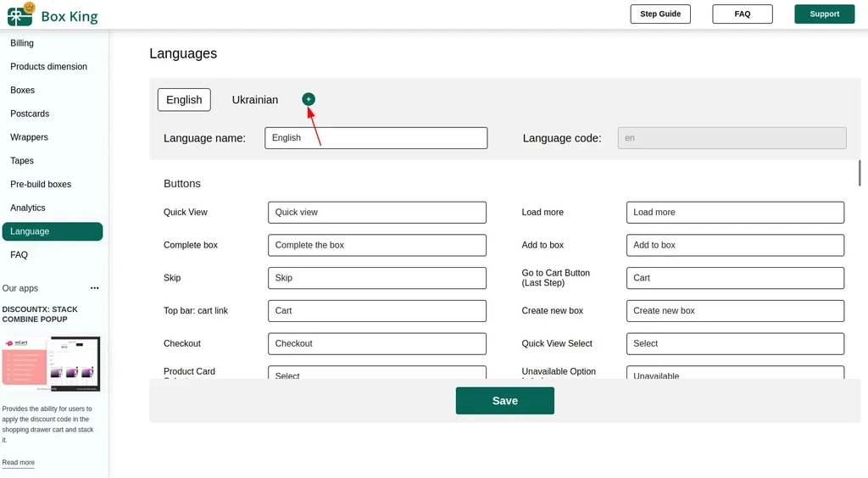Open FAQ from the sidebar
The height and width of the screenshot is (478, 868).
click(19, 254)
